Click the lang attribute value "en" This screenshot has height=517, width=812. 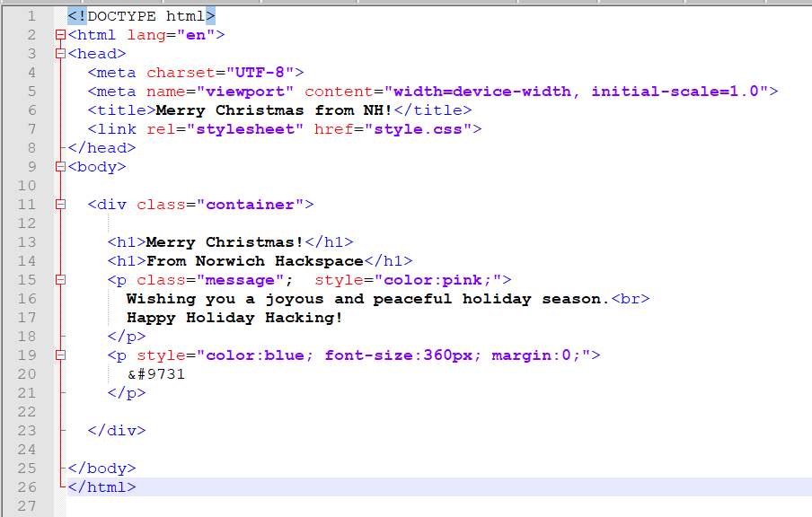tap(196, 35)
